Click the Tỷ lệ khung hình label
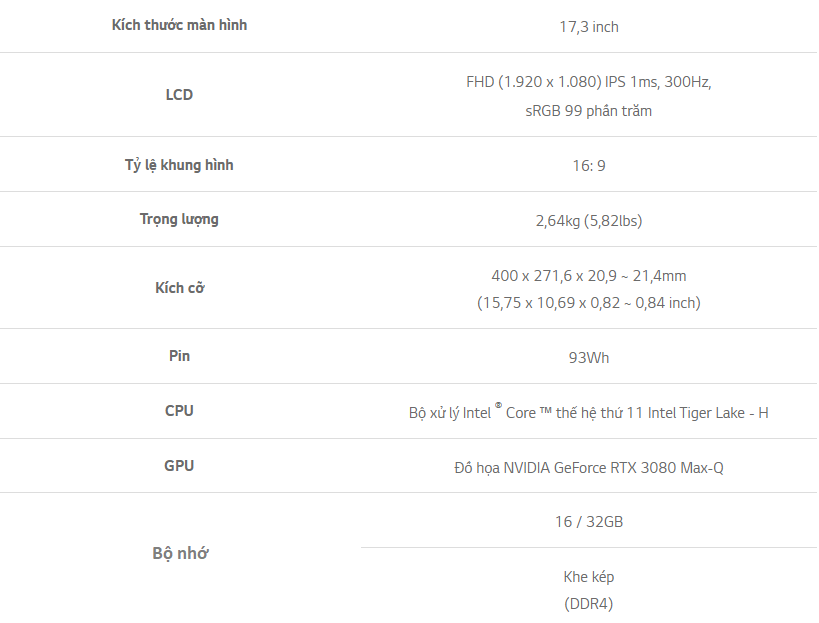 pyautogui.click(x=179, y=165)
